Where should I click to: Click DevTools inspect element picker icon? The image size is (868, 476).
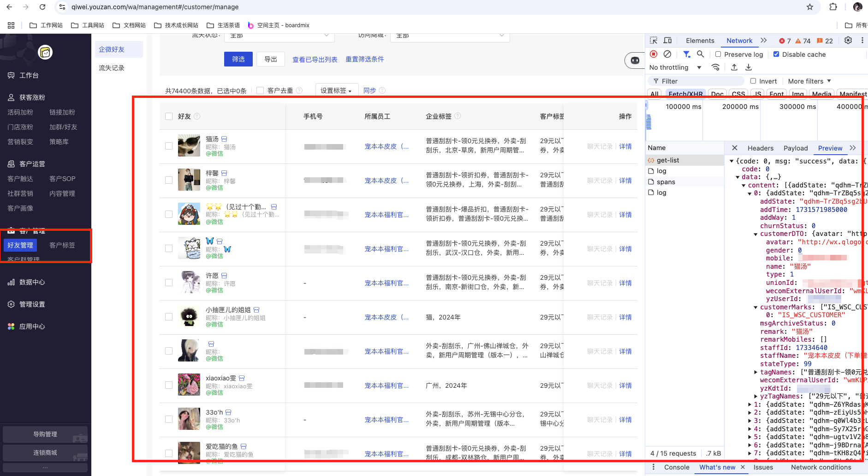click(654, 41)
